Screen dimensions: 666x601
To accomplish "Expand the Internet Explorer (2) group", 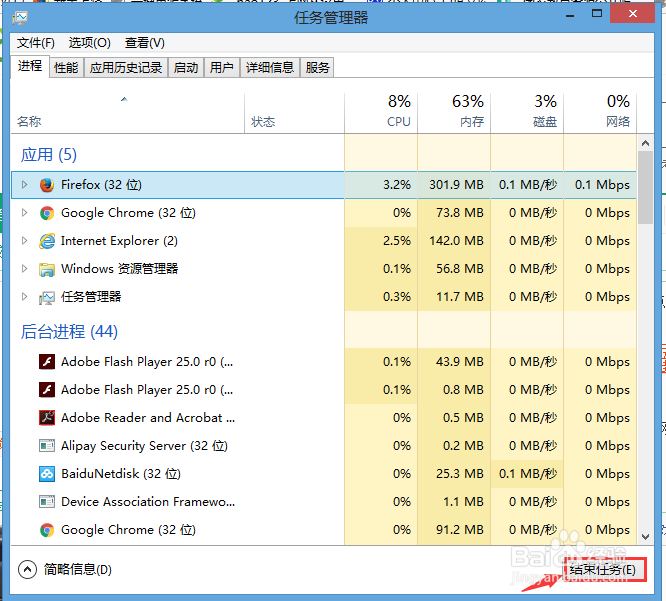I will (24, 241).
